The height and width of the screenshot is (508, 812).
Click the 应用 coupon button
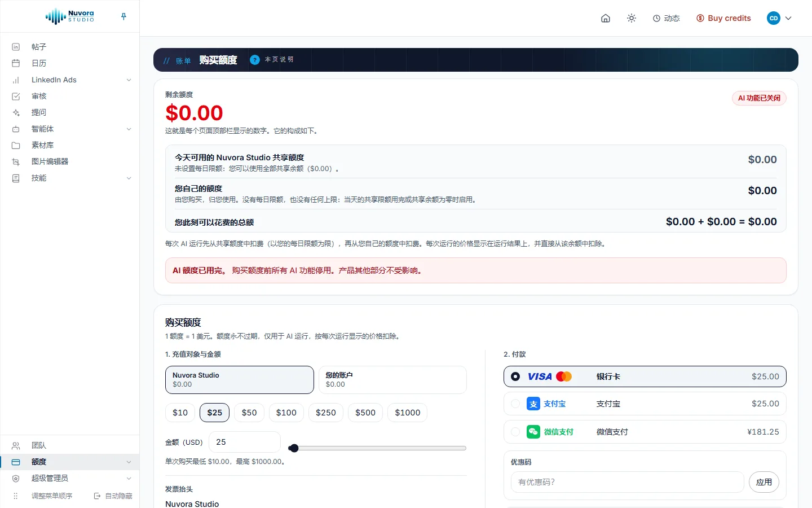(764, 482)
